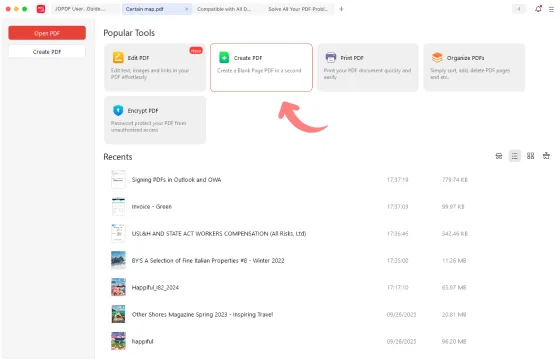Click the printer icon for Print PDF
560x360 pixels.
click(x=331, y=58)
